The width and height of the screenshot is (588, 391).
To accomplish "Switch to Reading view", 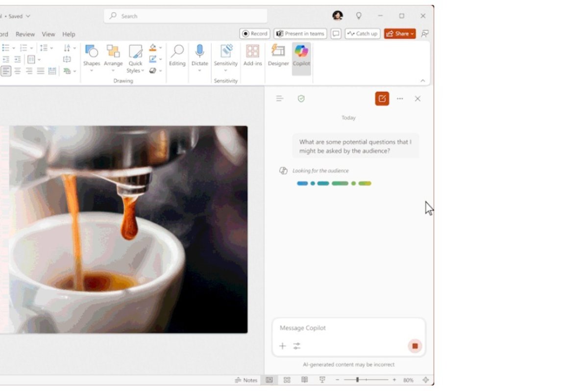I will [x=304, y=380].
